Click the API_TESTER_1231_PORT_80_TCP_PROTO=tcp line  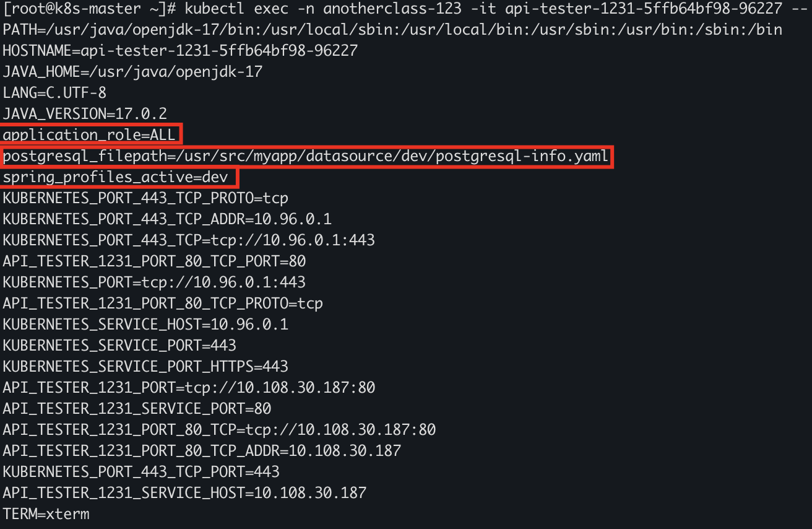coord(163,304)
